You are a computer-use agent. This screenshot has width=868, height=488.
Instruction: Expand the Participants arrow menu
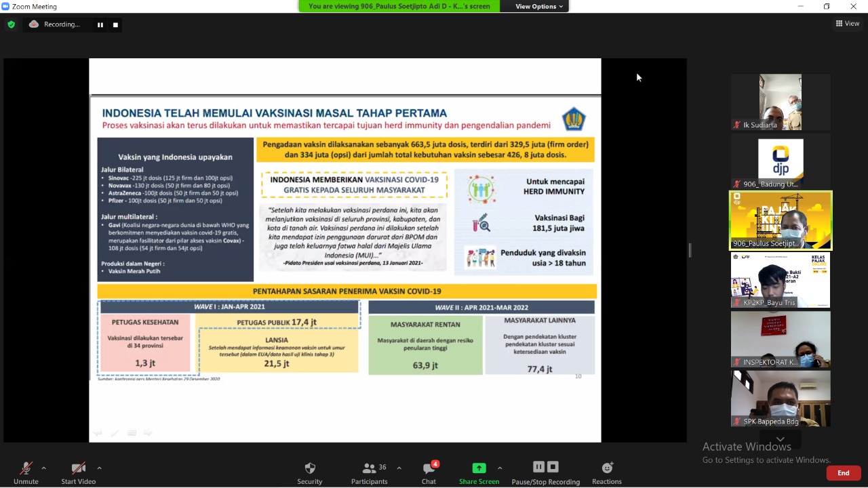pyautogui.click(x=399, y=468)
